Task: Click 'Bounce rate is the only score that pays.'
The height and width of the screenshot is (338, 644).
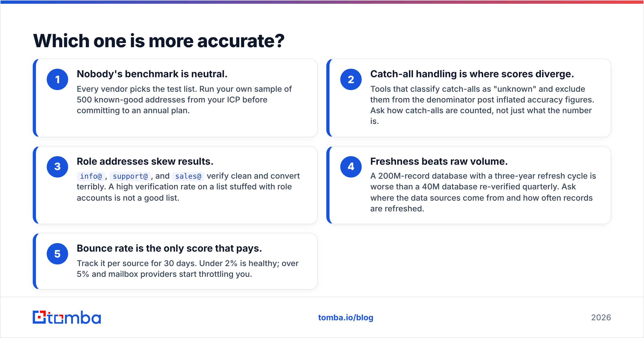Action: click(169, 248)
